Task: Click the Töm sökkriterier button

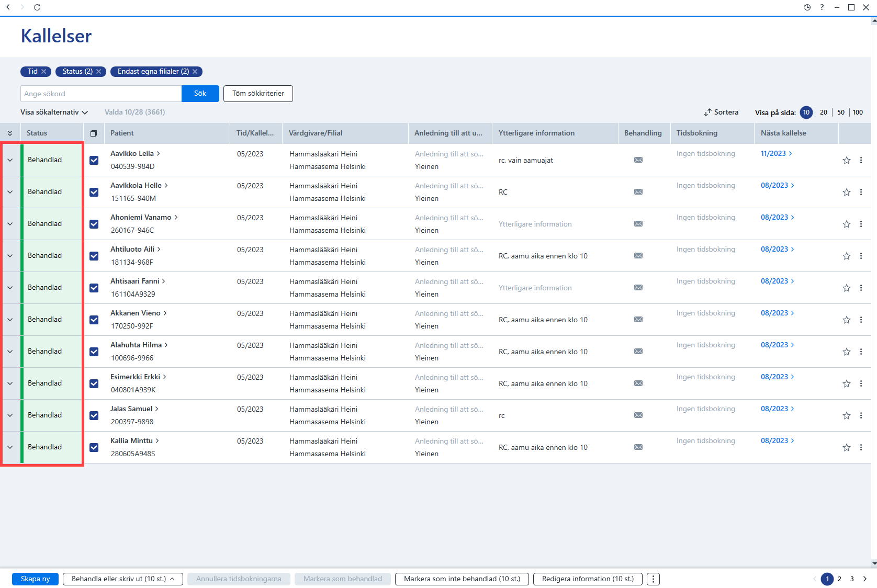Action: click(258, 94)
